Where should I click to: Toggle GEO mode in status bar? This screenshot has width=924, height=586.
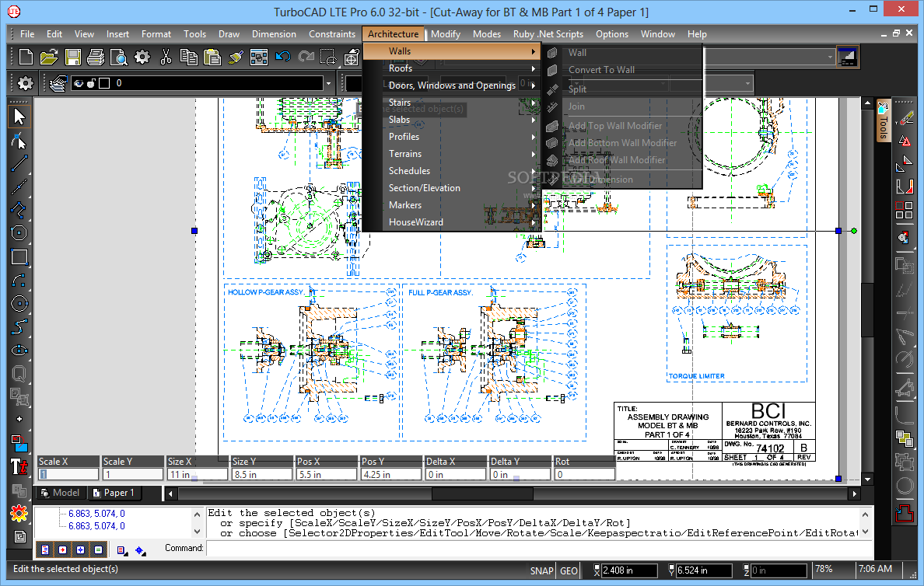[x=569, y=570]
